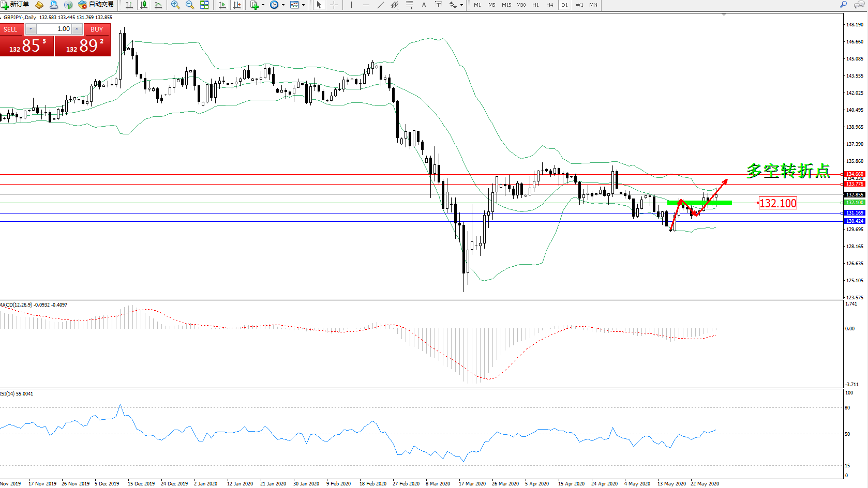Click the red BUY button
868x488 pixels.
click(x=97, y=29)
